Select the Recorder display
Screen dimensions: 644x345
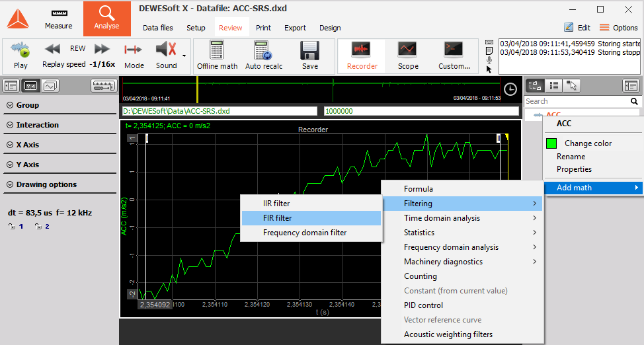362,56
